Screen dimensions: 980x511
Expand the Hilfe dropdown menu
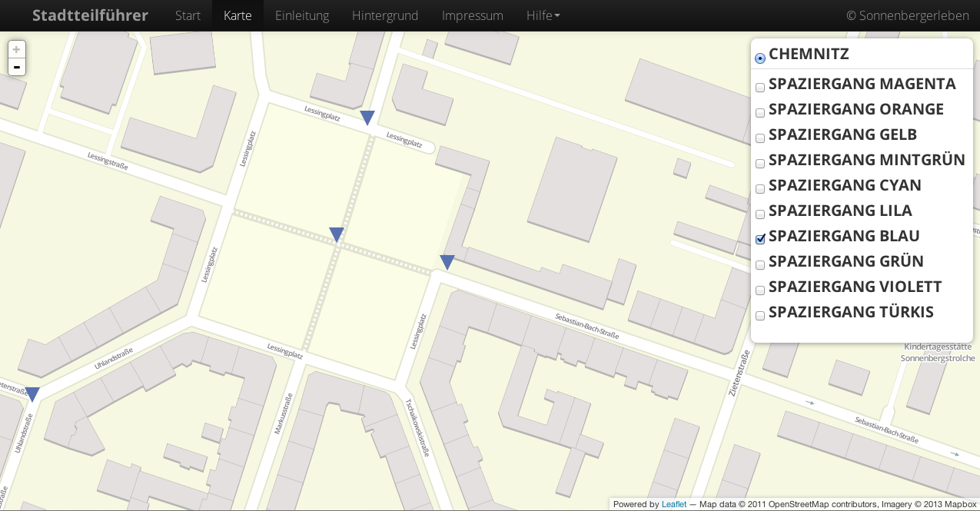[543, 15]
